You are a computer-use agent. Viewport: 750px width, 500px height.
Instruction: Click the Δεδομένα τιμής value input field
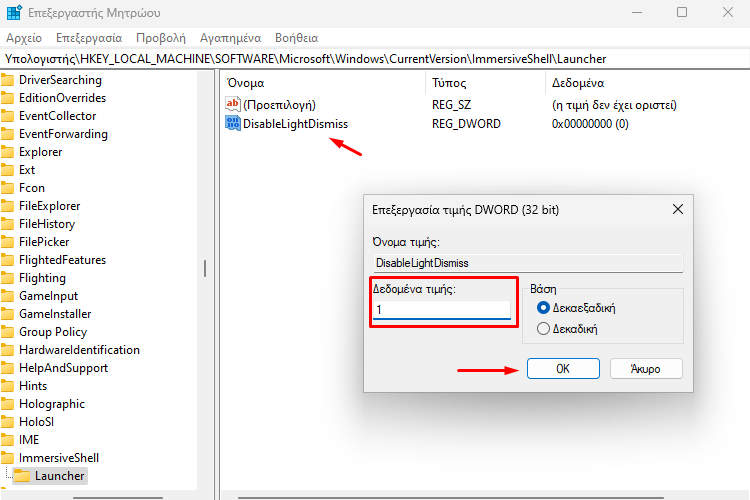pos(442,310)
